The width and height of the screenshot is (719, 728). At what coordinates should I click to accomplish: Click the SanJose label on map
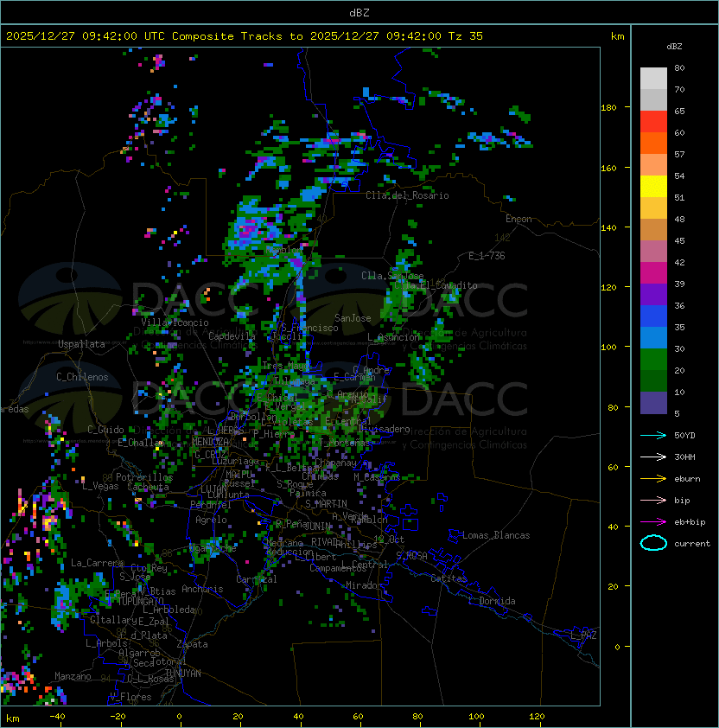[353, 318]
